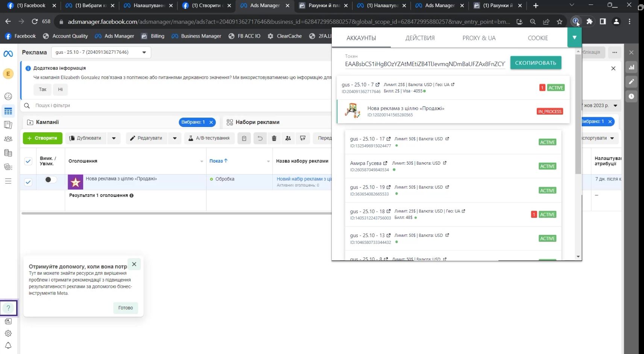The image size is (644, 354).
Task: Open the date range dropdown arrow
Action: click(x=615, y=106)
